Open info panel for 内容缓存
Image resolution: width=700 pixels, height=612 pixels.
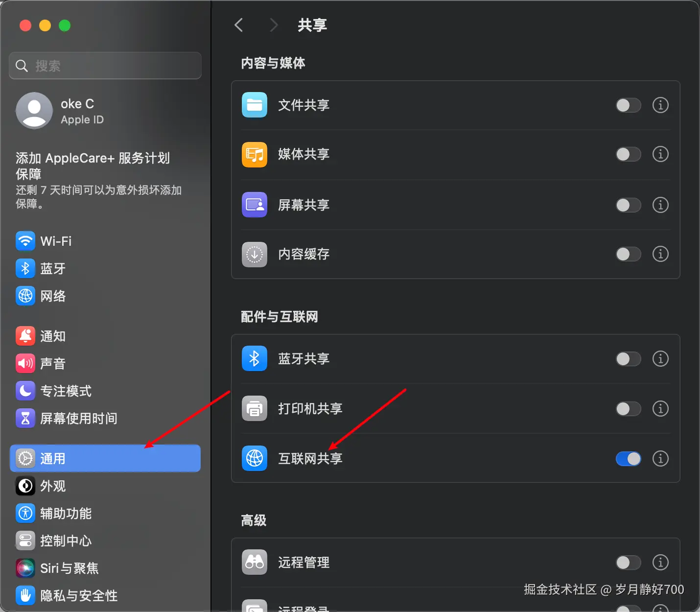(660, 254)
